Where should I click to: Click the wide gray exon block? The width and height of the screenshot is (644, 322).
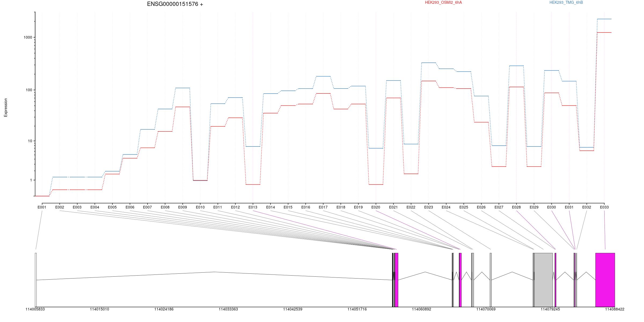(543, 280)
